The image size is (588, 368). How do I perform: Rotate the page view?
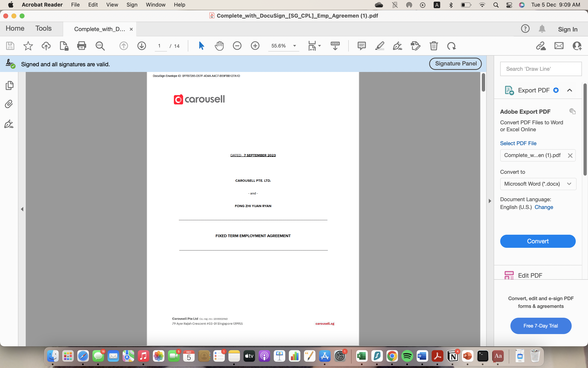[451, 46]
